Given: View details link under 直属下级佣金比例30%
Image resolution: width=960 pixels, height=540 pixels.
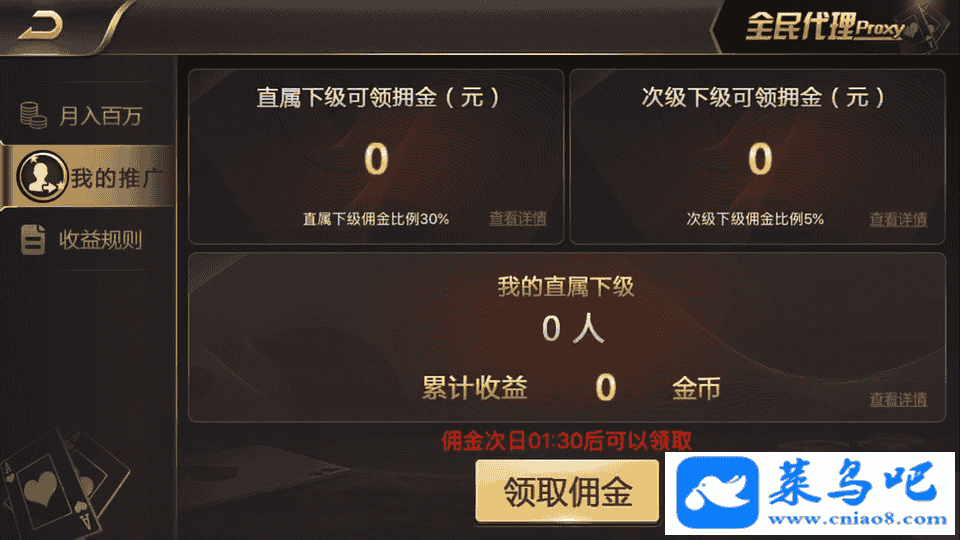Looking at the screenshot, I should click(518, 219).
